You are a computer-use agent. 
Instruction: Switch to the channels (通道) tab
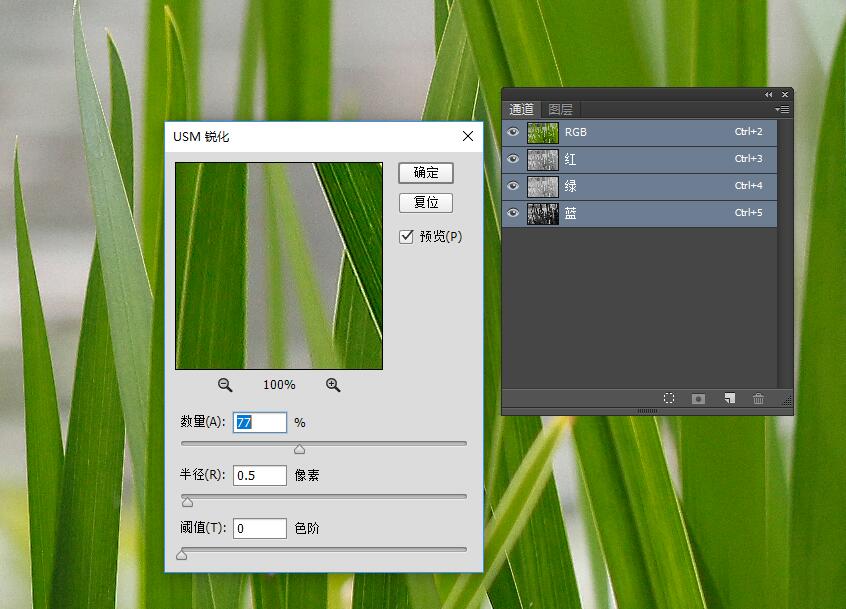point(521,110)
